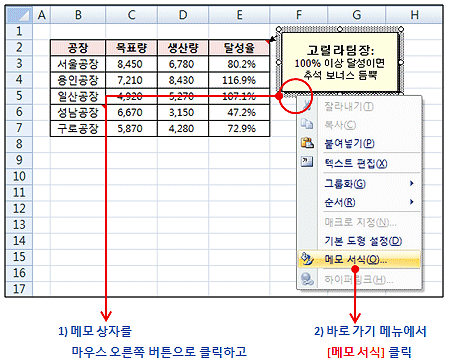The height and width of the screenshot is (363, 450).
Task: Select row 10 header
Action: point(19,176)
